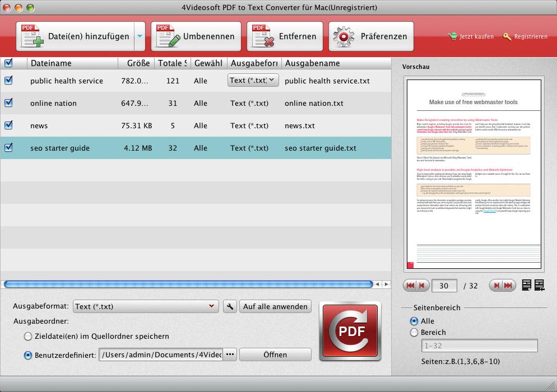
Task: Uncheck the public health service file
Action: tap(8, 81)
